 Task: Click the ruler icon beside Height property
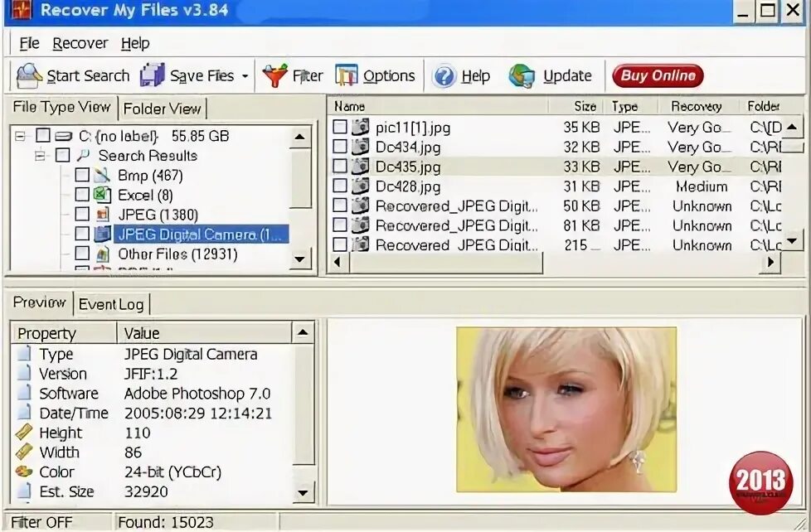coord(24,433)
